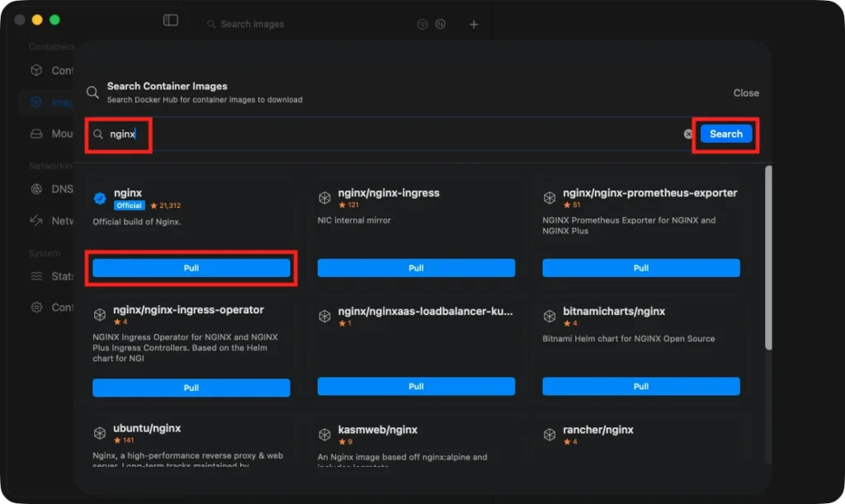Click the sort arrows icon in the toolbar
The width and height of the screenshot is (845, 504).
coord(441,24)
